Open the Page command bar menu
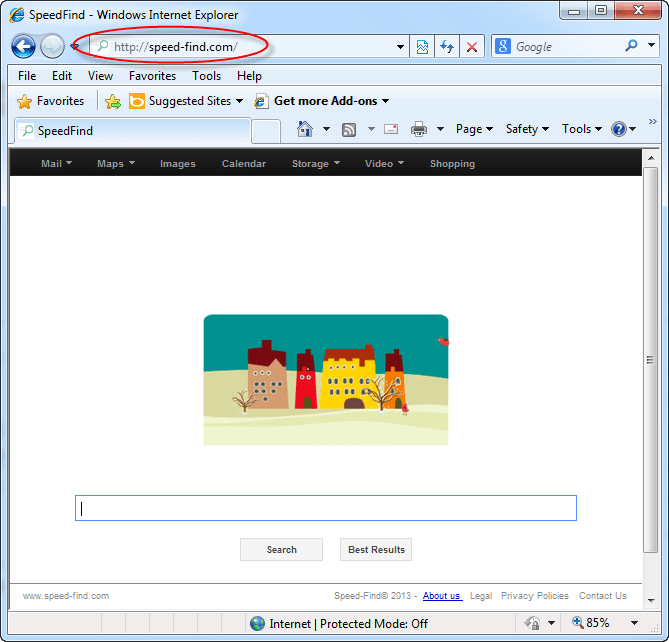Viewport: 669px width, 642px height. (474, 129)
